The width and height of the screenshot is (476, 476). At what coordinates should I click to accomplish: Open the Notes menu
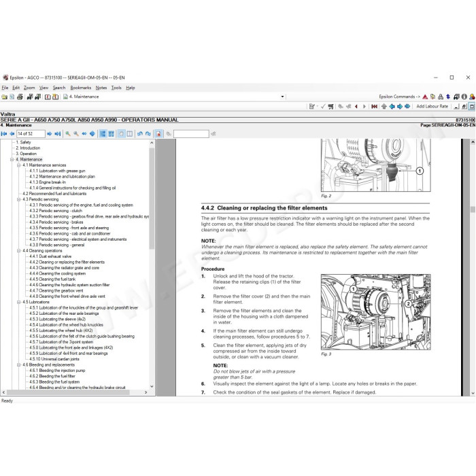101,88
